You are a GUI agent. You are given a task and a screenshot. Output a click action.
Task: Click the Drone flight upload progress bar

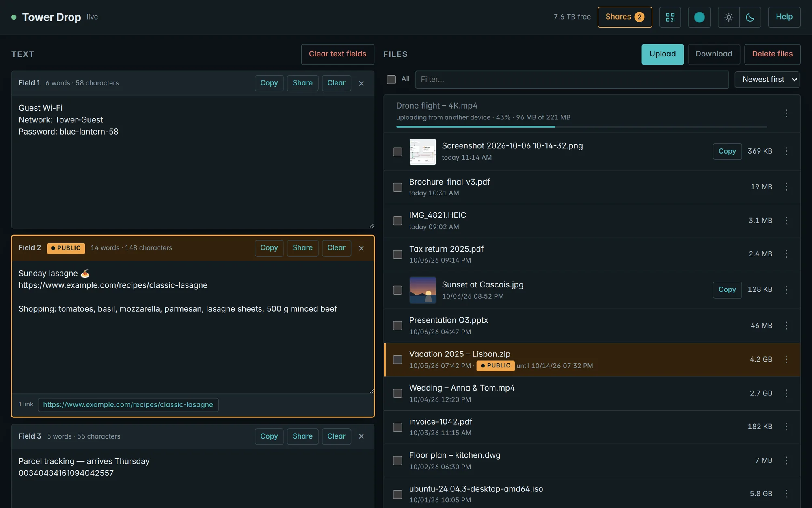click(x=581, y=127)
